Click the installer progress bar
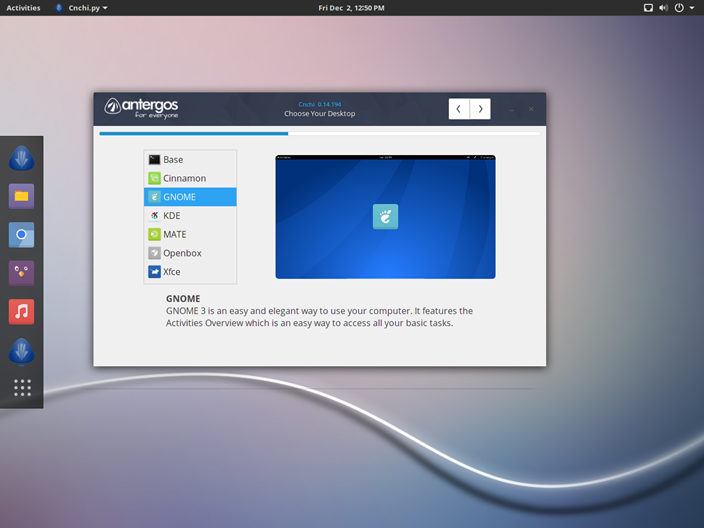Image resolution: width=704 pixels, height=528 pixels. pos(320,133)
